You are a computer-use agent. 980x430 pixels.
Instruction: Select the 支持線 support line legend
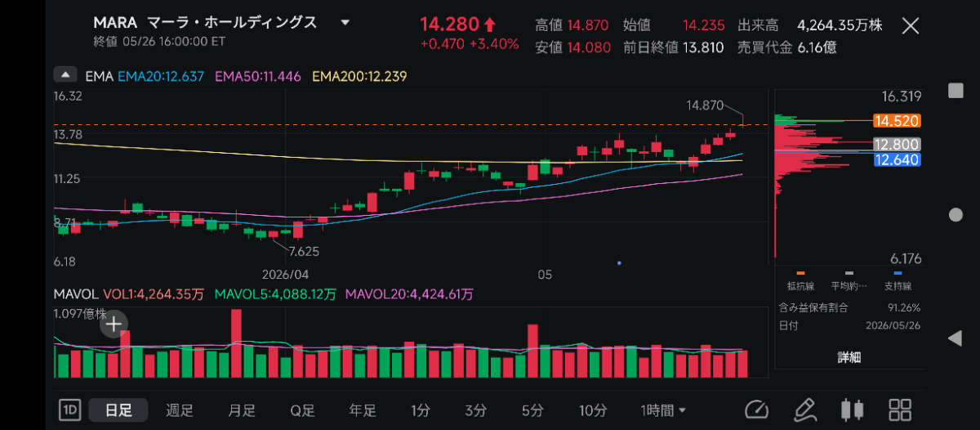click(898, 282)
